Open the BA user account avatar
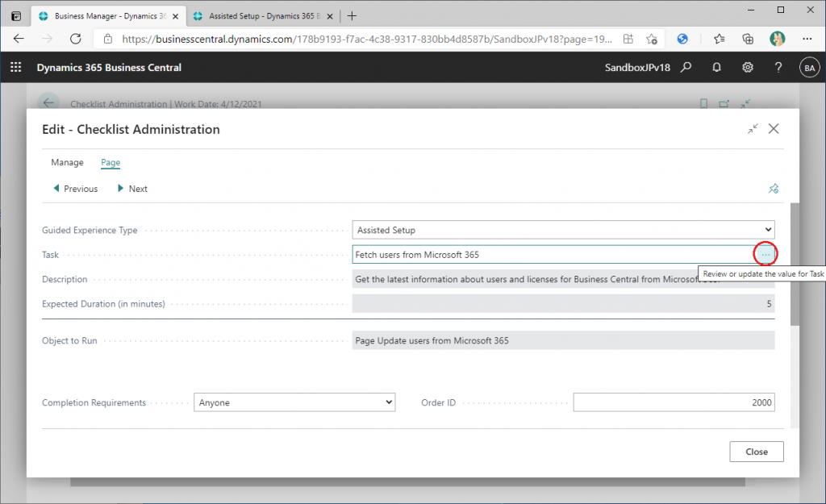 tap(810, 68)
